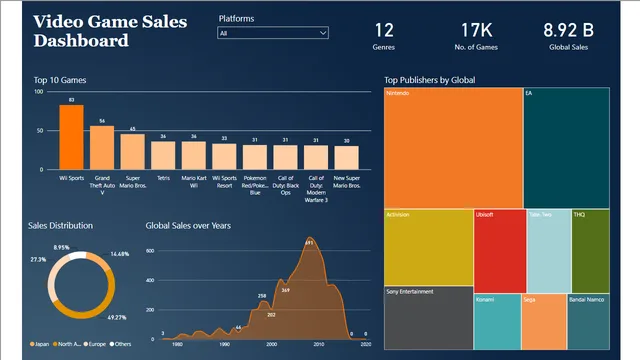Click the 258 data label on area chart
This screenshot has height=360, width=640.
tap(262, 296)
